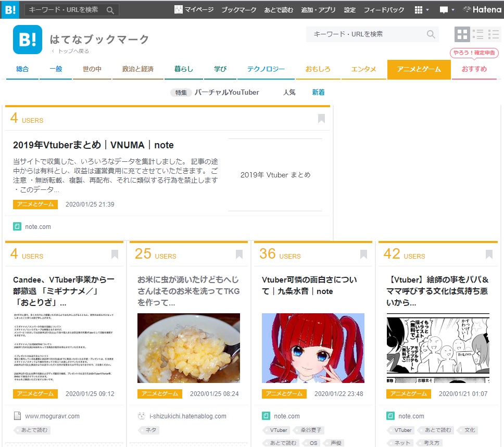Open the Candee、VTuber事業から一部撤退 headline
504x447 pixels.
[x=64, y=291]
